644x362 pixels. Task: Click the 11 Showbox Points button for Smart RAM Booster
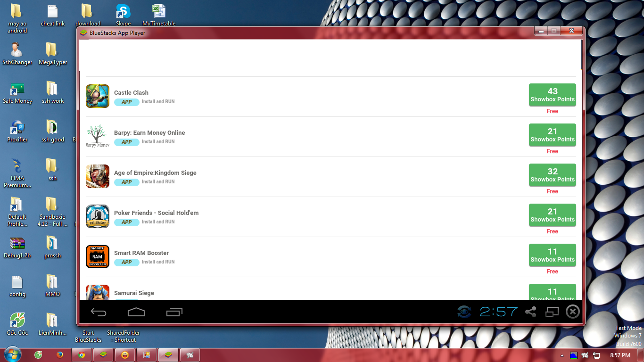click(x=553, y=255)
